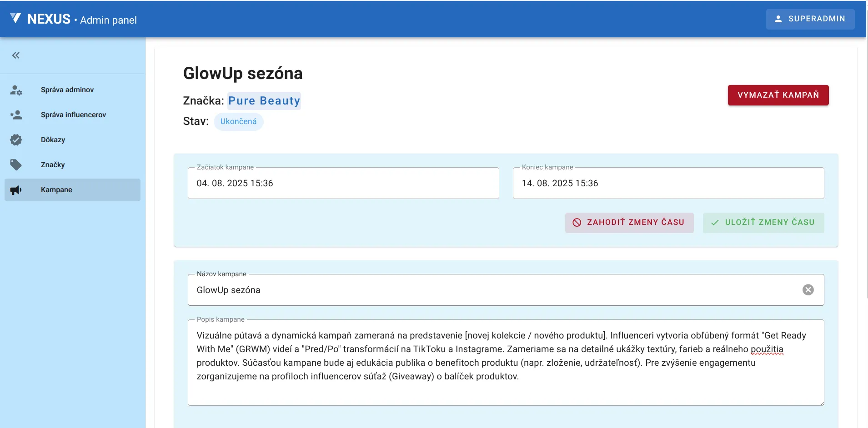Open the Superadmin account menu
Screen dimensions: 868x428
coord(810,19)
